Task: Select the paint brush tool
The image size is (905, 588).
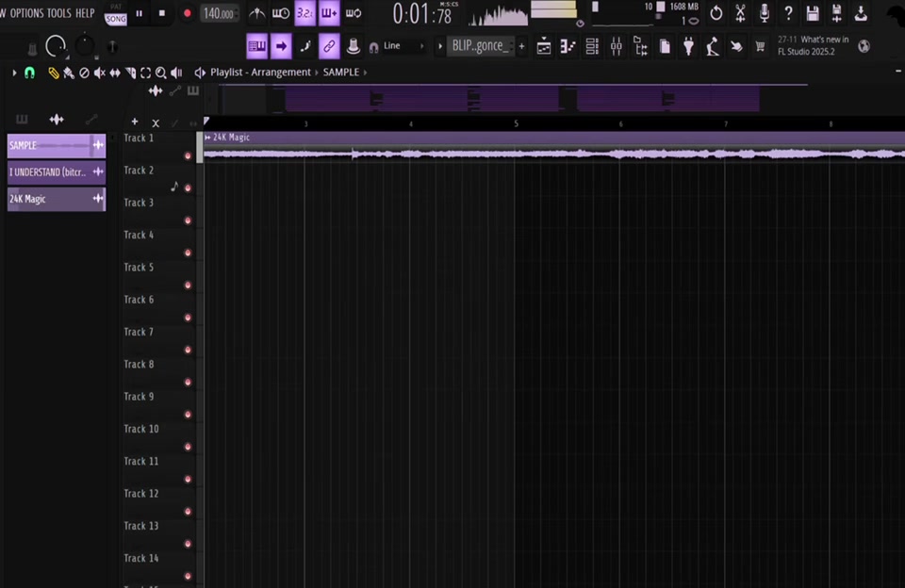Action: pyautogui.click(x=69, y=73)
